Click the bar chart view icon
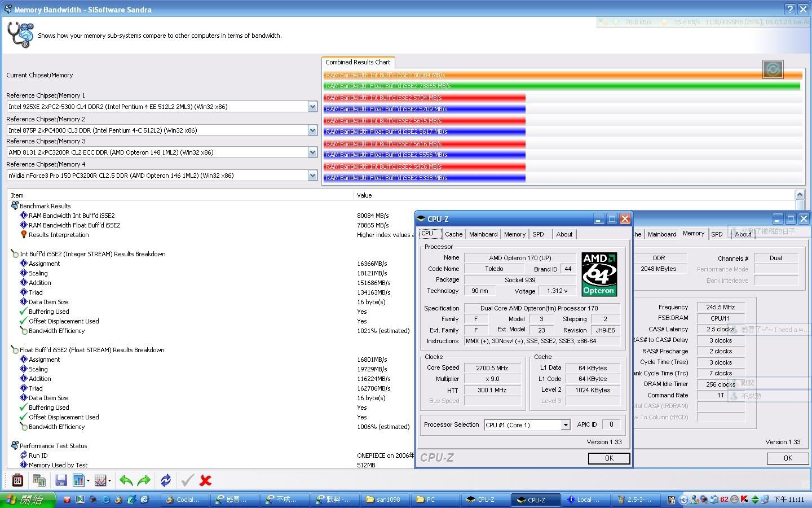Image resolution: width=812 pixels, height=508 pixels. pyautogui.click(x=78, y=480)
